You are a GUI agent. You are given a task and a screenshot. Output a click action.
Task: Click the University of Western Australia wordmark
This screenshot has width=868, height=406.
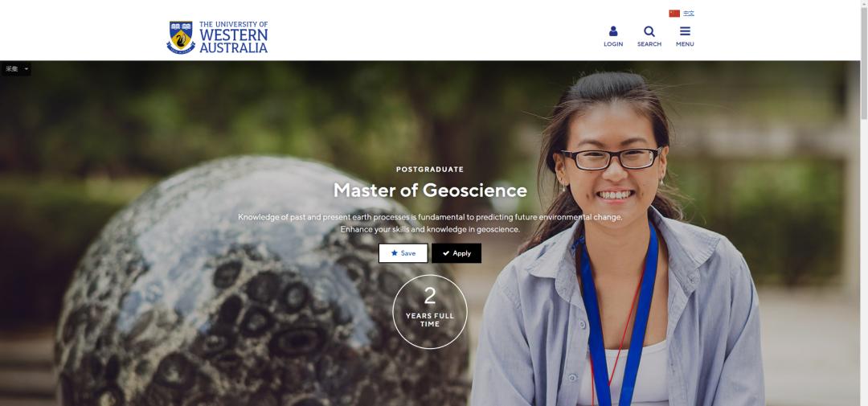(x=233, y=37)
